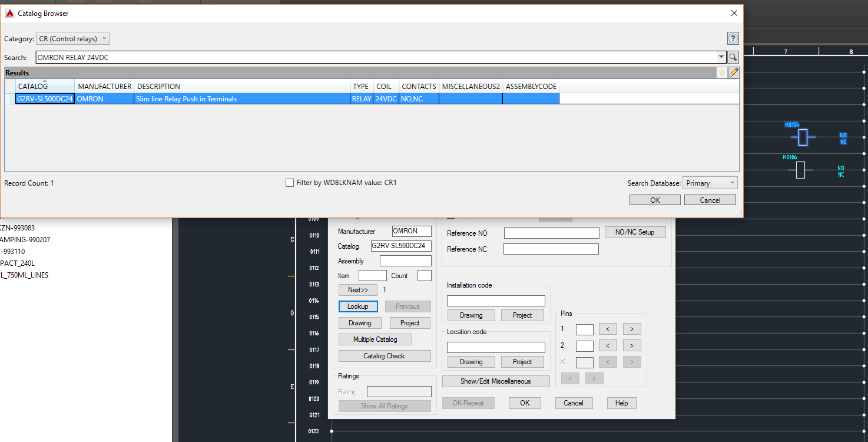The height and width of the screenshot is (442, 868).
Task: Click Drawing button under Installation code
Action: (471, 315)
